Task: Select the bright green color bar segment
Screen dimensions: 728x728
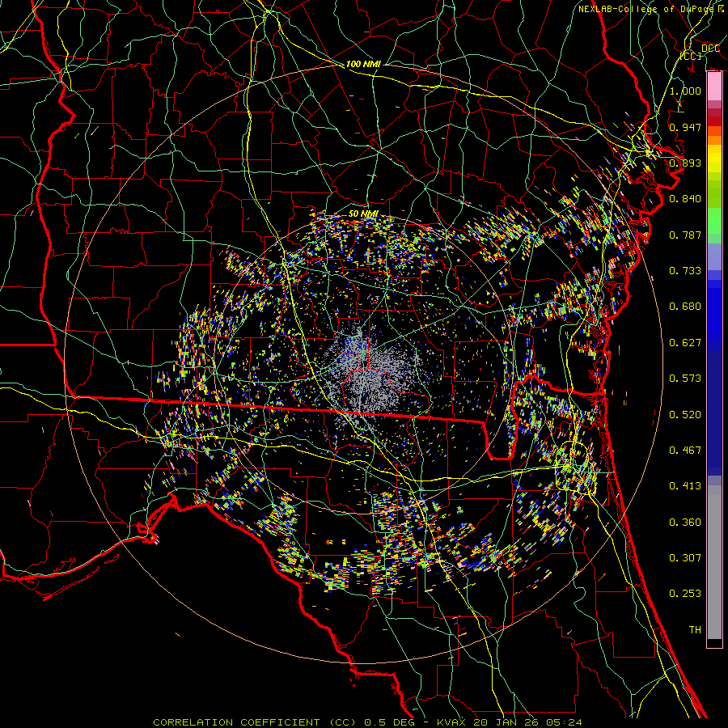Action: 714,222
